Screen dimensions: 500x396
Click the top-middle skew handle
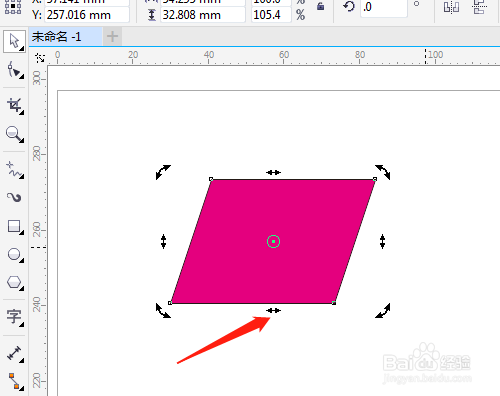(273, 172)
